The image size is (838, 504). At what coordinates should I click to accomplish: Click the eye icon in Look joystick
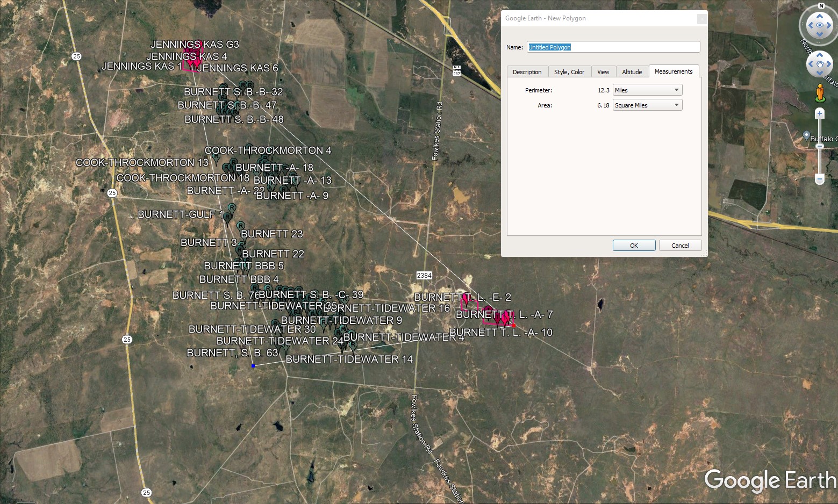pos(820,25)
